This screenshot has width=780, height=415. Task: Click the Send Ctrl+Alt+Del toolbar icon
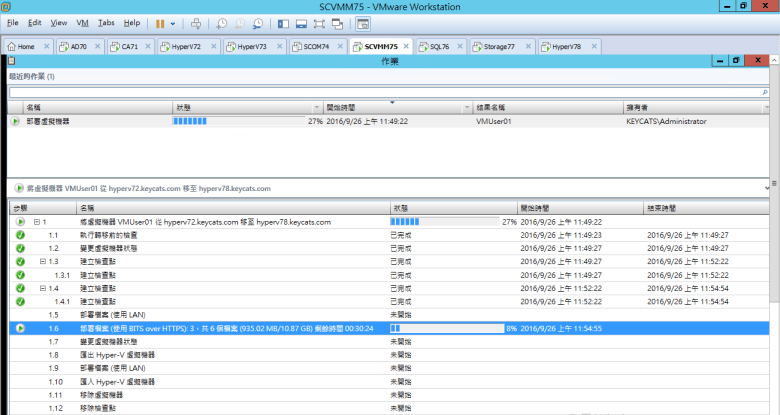[196, 22]
